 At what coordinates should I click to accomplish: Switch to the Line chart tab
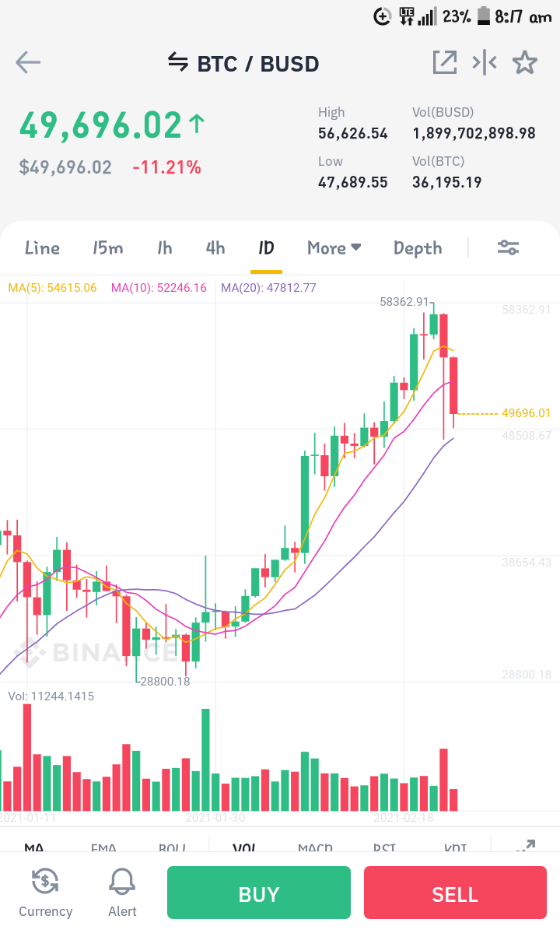(x=42, y=247)
